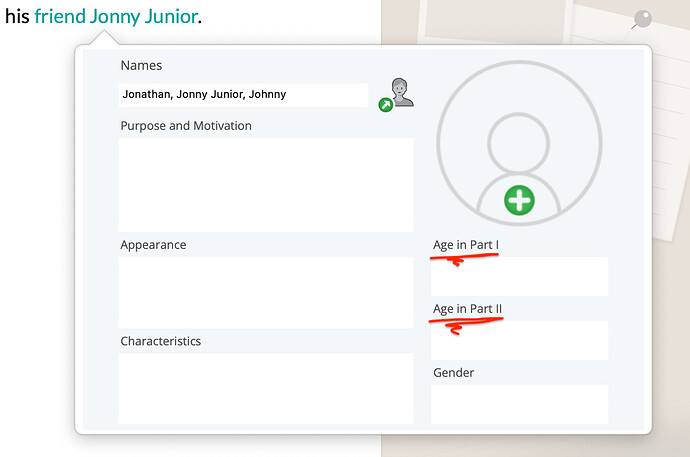690x457 pixels.
Task: Click the 'Age in Part II' label
Action: click(x=468, y=309)
